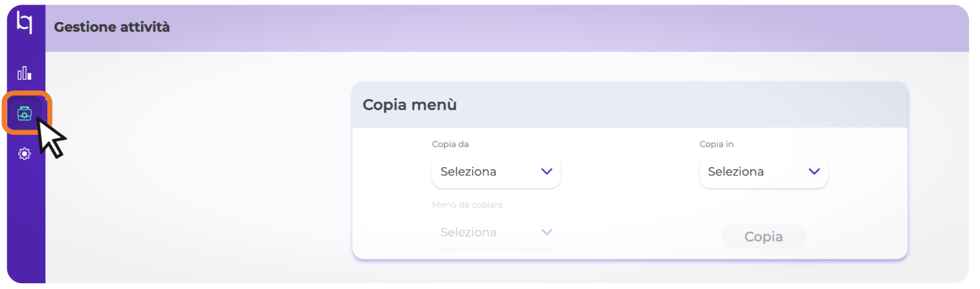Click Seleziona placeholder under Menù da copiare
Viewport: 980px width, 289px height.
click(468, 232)
